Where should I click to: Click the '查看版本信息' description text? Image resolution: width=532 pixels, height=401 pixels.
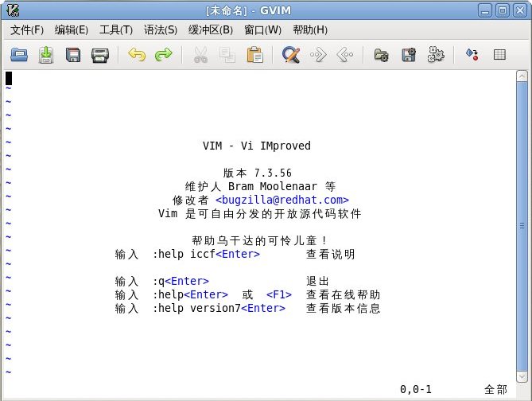343,308
